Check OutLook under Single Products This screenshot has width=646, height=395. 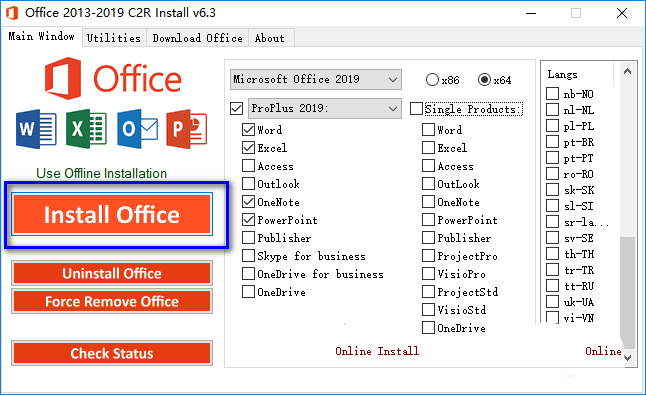428,184
